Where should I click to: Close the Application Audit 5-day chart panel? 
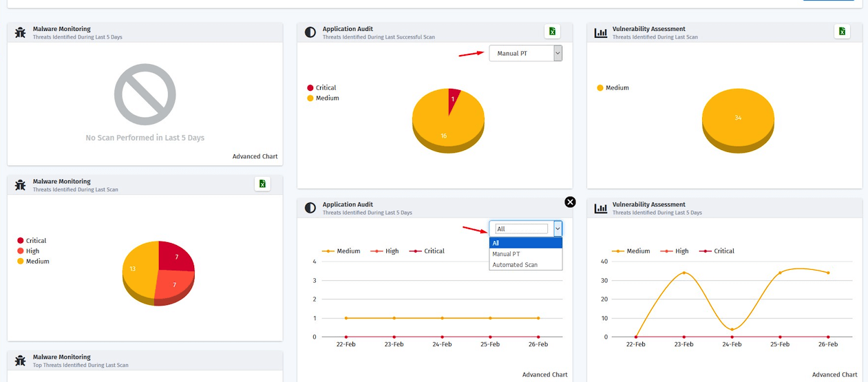pyautogui.click(x=570, y=202)
